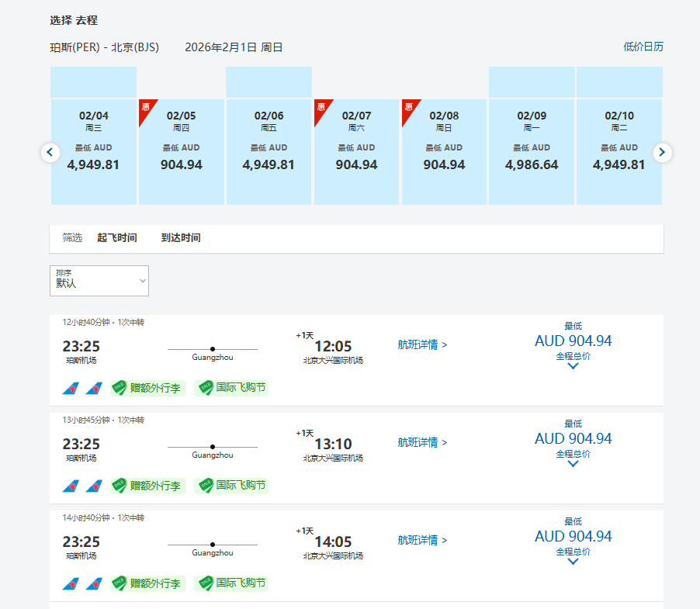Click 国际飞购节 sale tag on 14:05 flight
The image size is (700, 609).
[x=232, y=583]
